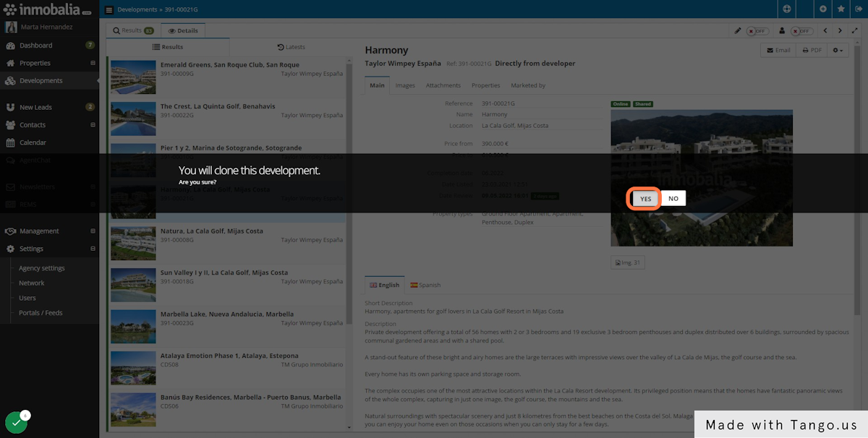Toggle the pencil edit mode switch
The width and height of the screenshot is (868, 438).
tap(757, 31)
